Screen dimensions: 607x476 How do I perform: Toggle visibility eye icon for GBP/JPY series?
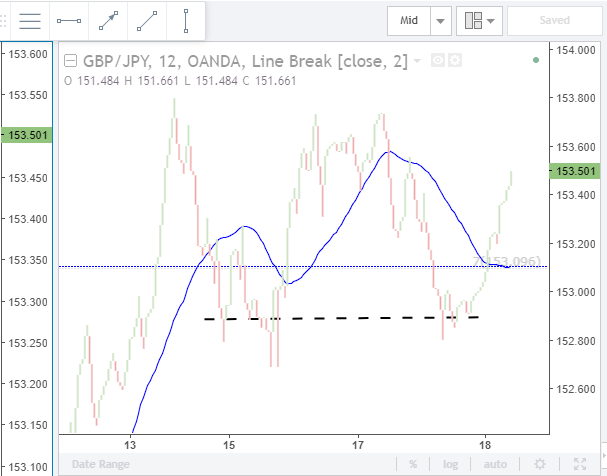(437, 61)
